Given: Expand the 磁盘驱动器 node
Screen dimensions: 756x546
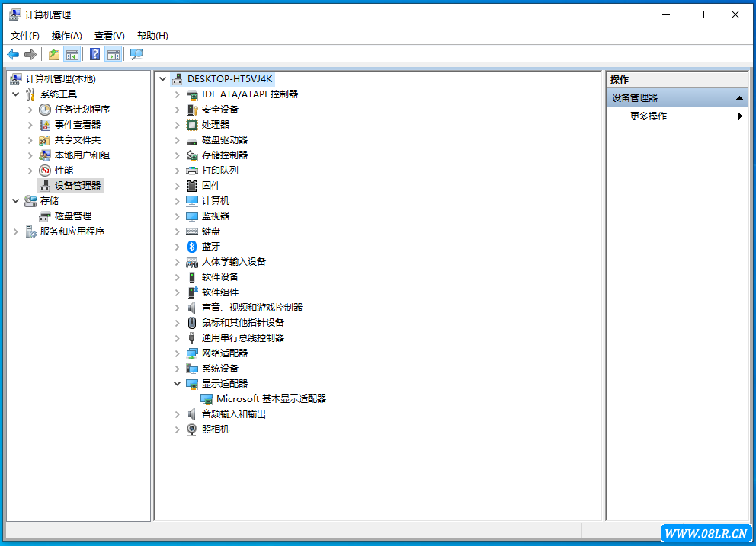Looking at the screenshot, I should [178, 140].
